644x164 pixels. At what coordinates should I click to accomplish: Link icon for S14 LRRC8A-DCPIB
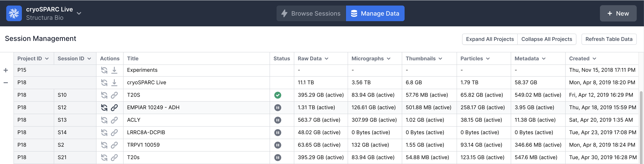click(114, 133)
